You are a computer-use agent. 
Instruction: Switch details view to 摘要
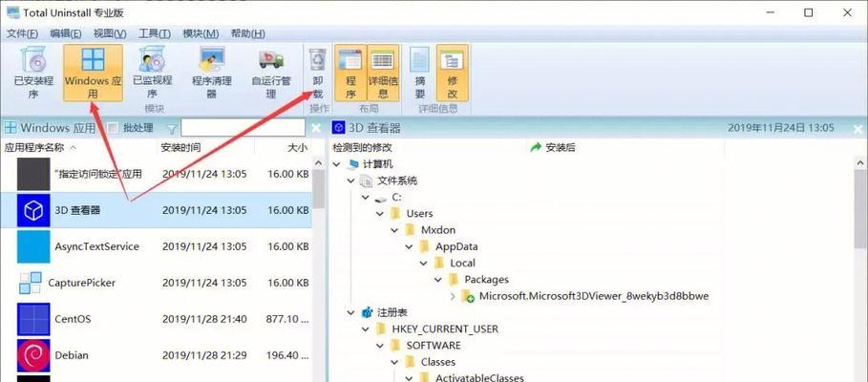421,74
